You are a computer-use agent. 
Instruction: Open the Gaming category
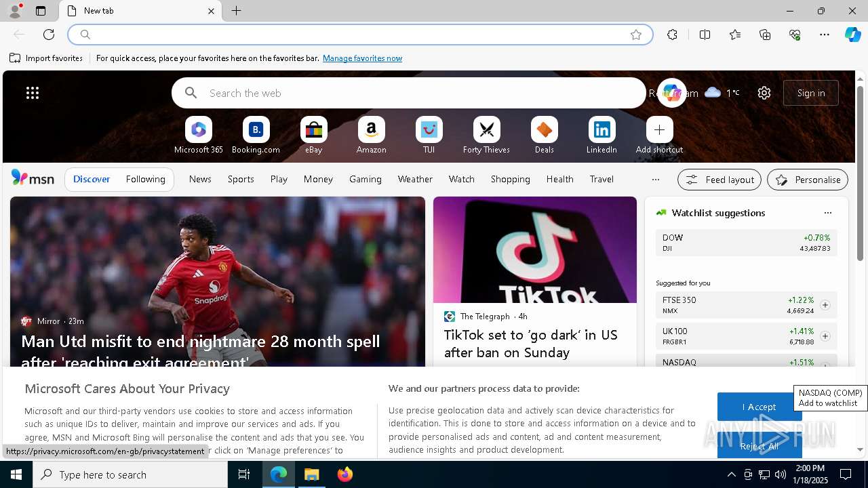click(366, 179)
